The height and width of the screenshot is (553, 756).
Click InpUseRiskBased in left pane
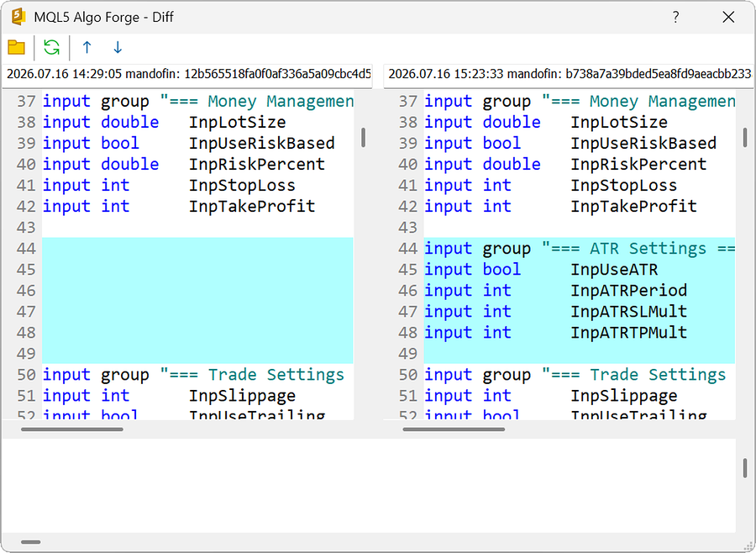(262, 144)
